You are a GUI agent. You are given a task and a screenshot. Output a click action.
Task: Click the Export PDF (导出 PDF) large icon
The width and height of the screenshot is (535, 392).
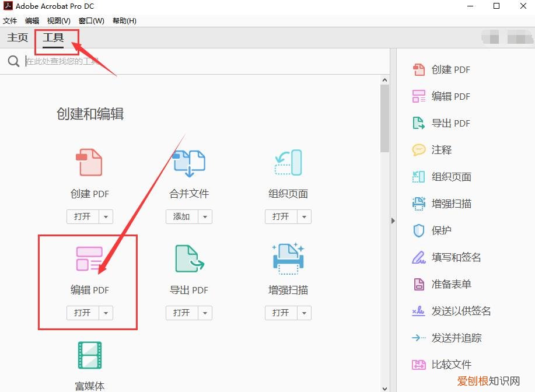pyautogui.click(x=190, y=258)
